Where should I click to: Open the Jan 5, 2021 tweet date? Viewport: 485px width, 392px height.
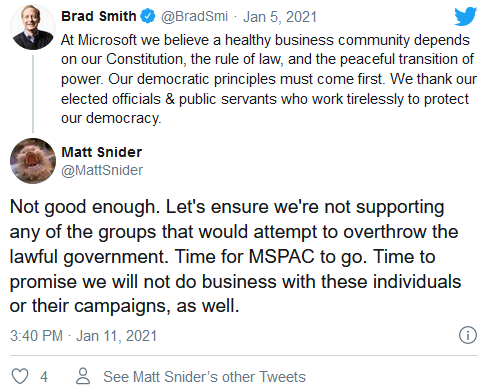(280, 17)
